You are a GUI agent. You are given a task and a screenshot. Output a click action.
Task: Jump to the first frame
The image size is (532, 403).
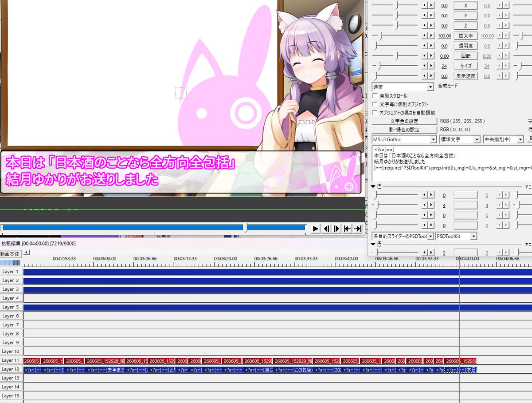click(348, 229)
